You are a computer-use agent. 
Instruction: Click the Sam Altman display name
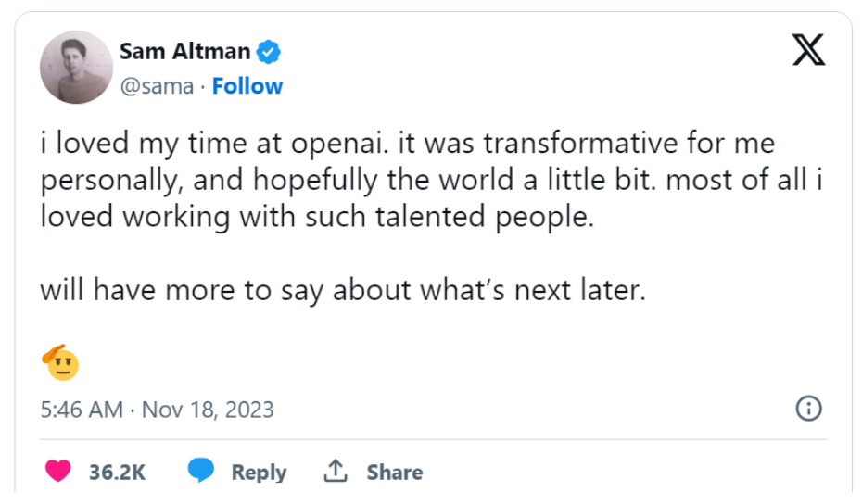pos(185,52)
